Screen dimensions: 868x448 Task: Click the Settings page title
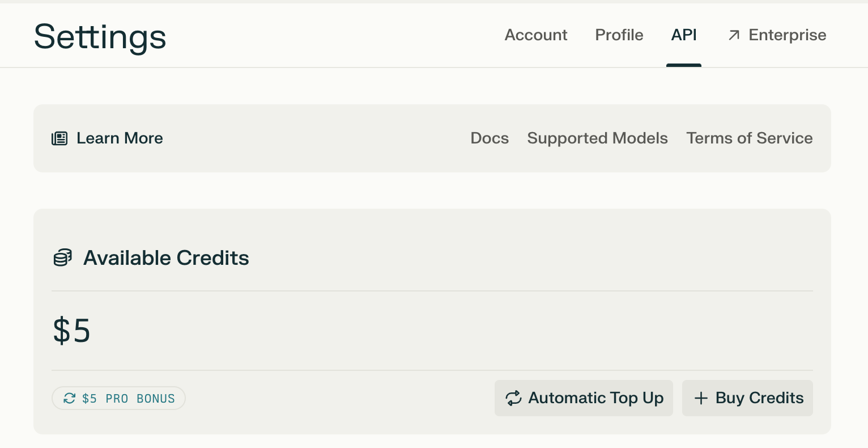pyautogui.click(x=100, y=37)
